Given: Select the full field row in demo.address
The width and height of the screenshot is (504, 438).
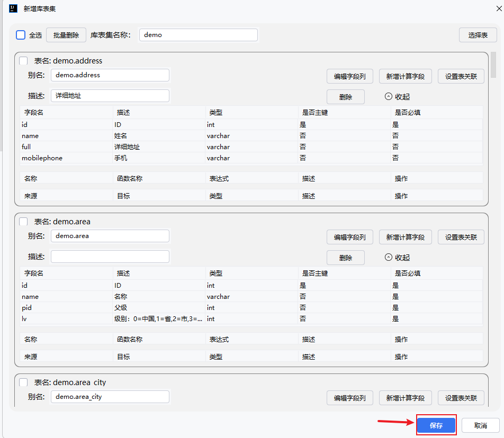Looking at the screenshot, I should click(x=251, y=147).
